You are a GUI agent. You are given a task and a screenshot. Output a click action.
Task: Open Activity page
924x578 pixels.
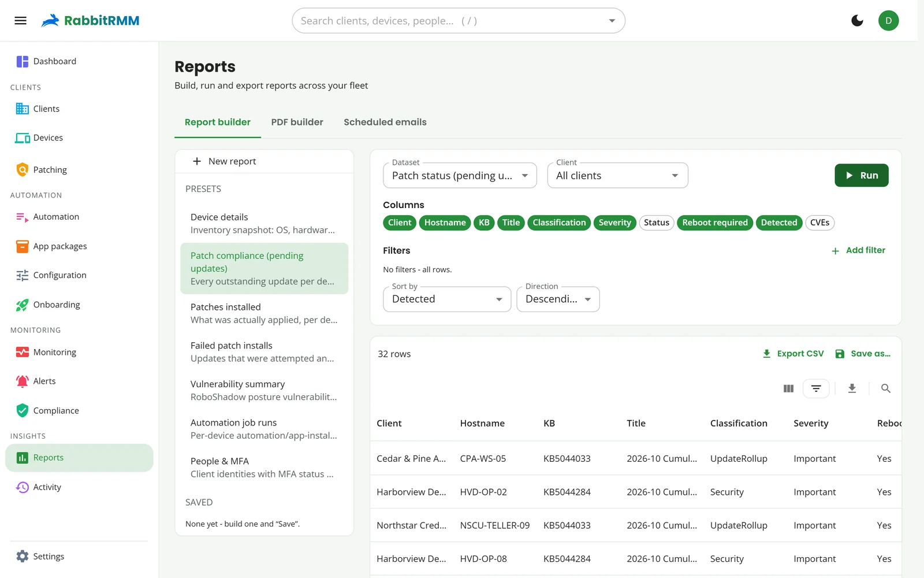[79, 487]
